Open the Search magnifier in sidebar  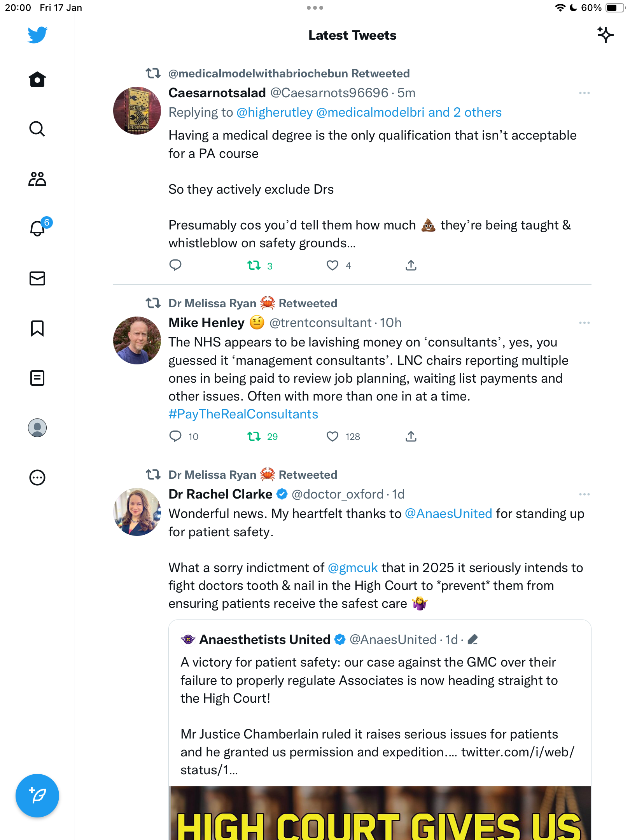[37, 129]
